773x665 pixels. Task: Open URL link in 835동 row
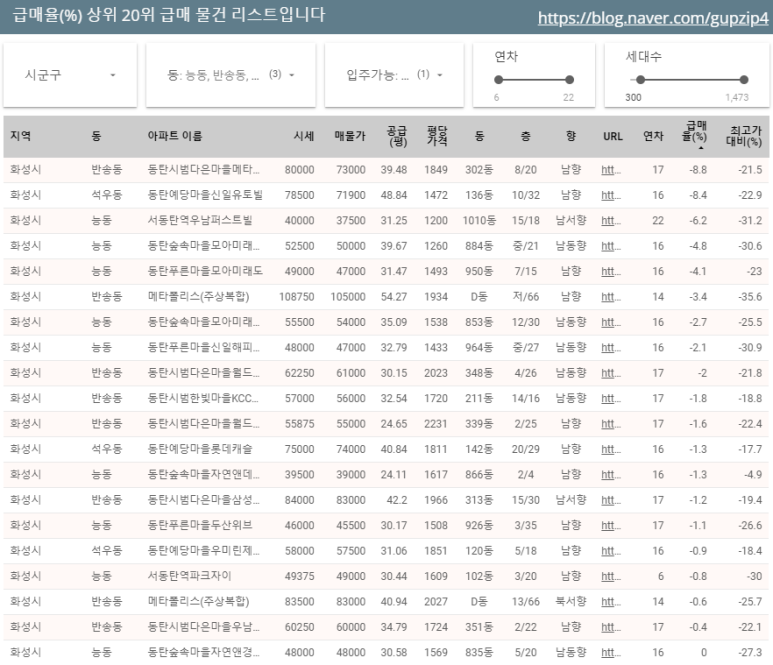tap(611, 652)
